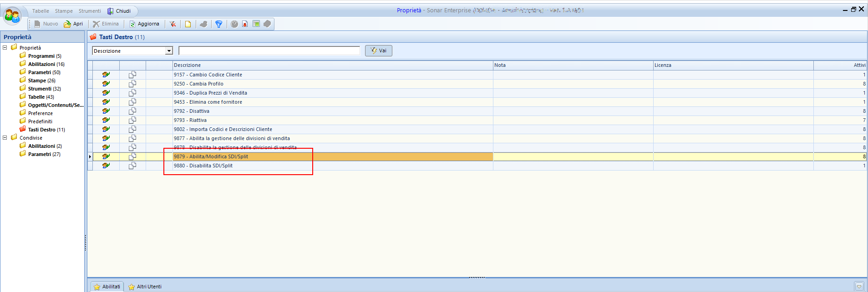Click the document with red arrow icon
The image size is (868, 292).
(x=245, y=24)
